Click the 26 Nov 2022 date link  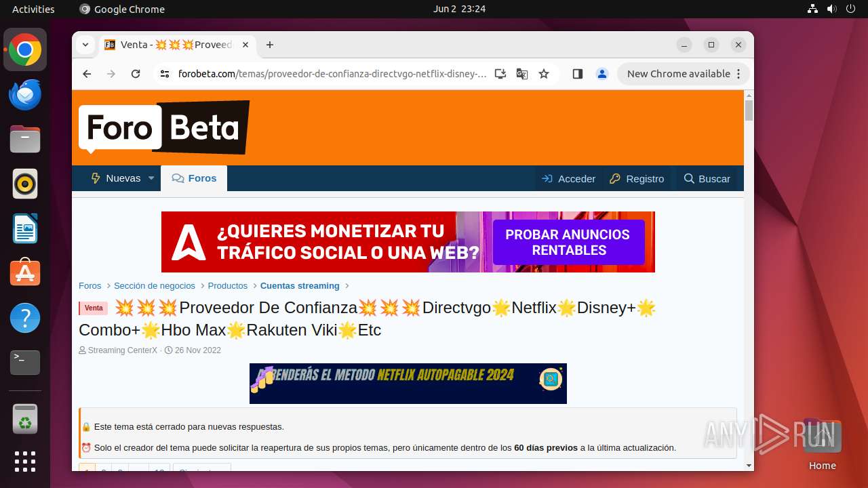tap(198, 350)
